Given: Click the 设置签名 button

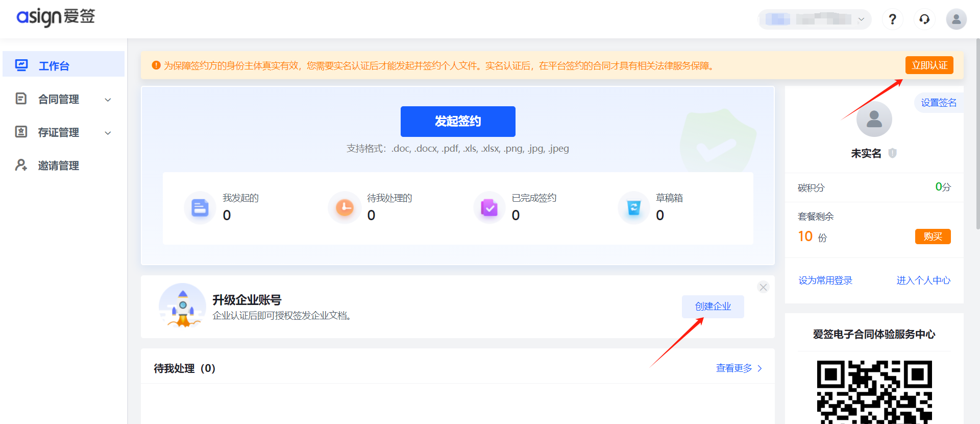Looking at the screenshot, I should (939, 103).
